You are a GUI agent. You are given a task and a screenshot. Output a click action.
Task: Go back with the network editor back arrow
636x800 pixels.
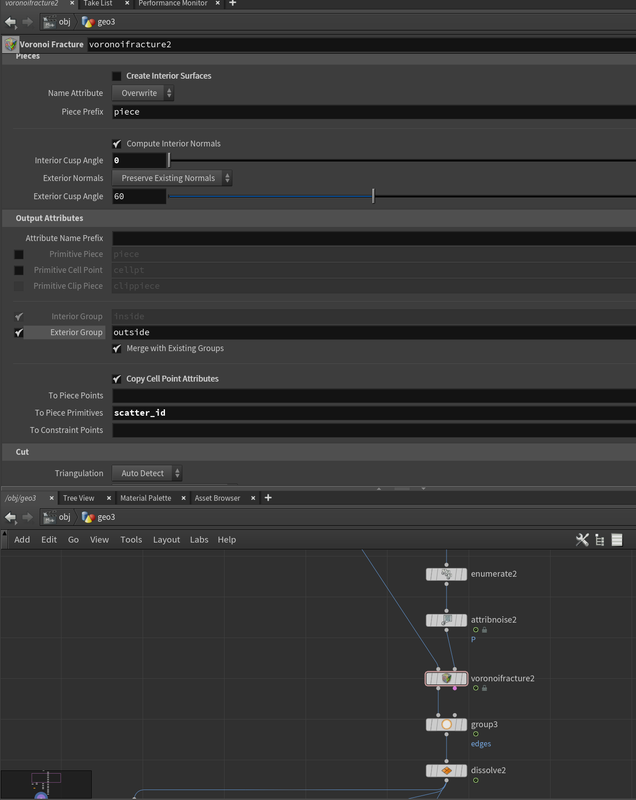[10, 517]
